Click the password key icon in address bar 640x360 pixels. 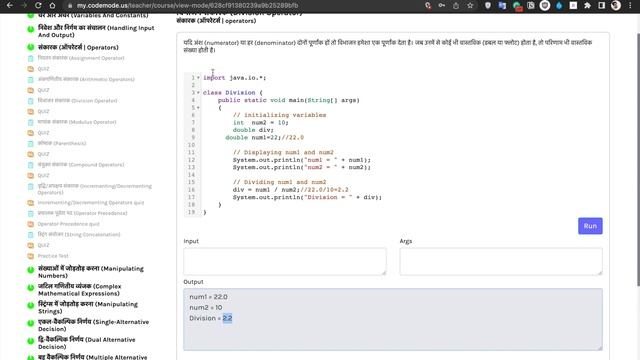[x=442, y=6]
